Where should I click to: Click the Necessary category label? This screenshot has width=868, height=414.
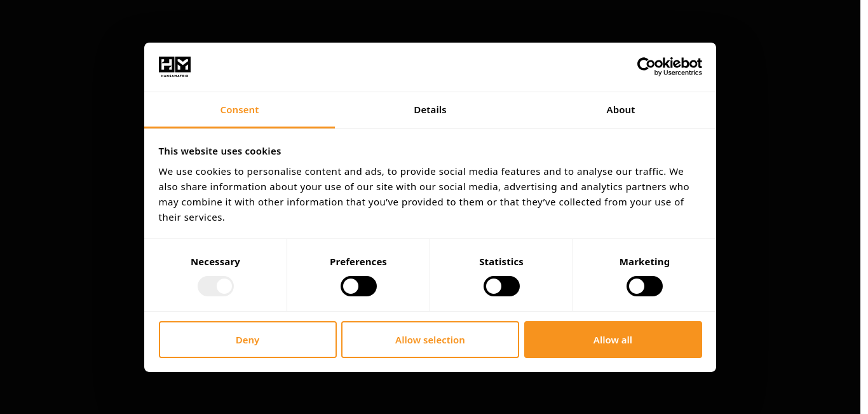215,262
